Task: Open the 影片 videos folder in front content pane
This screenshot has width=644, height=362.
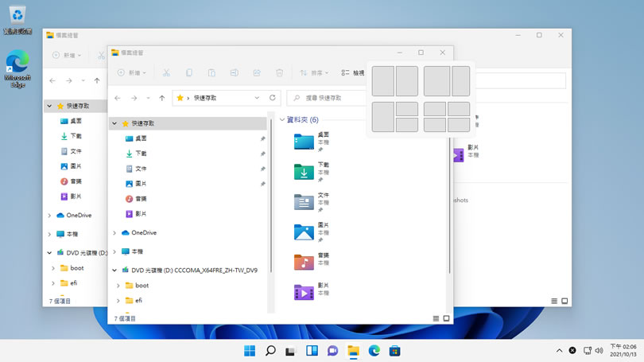Action: coord(304,292)
